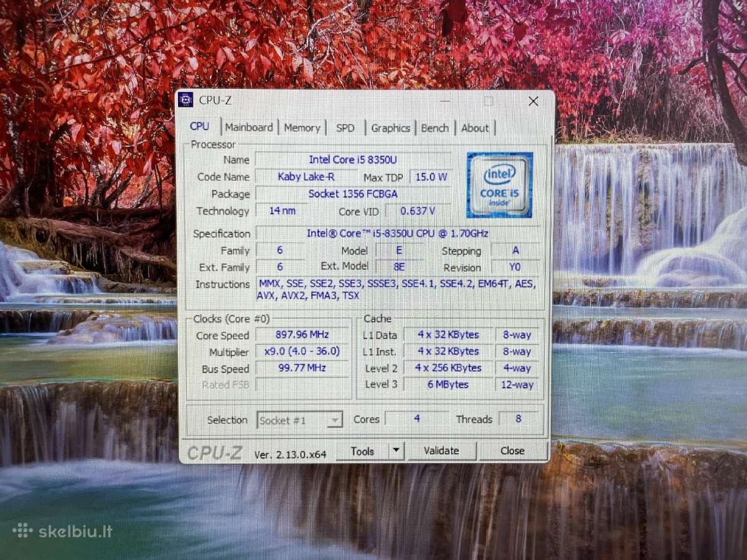Click the Core VID value 0.637 V
The height and width of the screenshot is (560, 747).
(418, 211)
